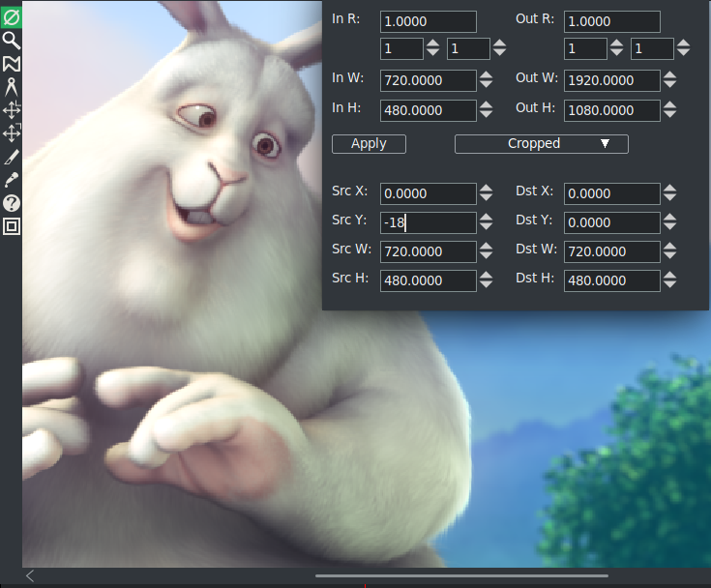
Task: Click the Src Y input field
Action: pyautogui.click(x=428, y=223)
